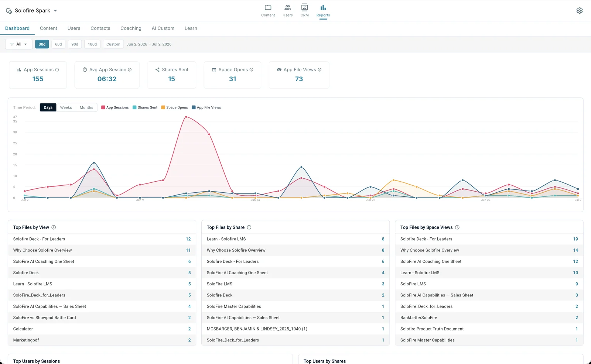Switch to the Users tab
Viewport: 591px width, 364px height.
click(74, 28)
